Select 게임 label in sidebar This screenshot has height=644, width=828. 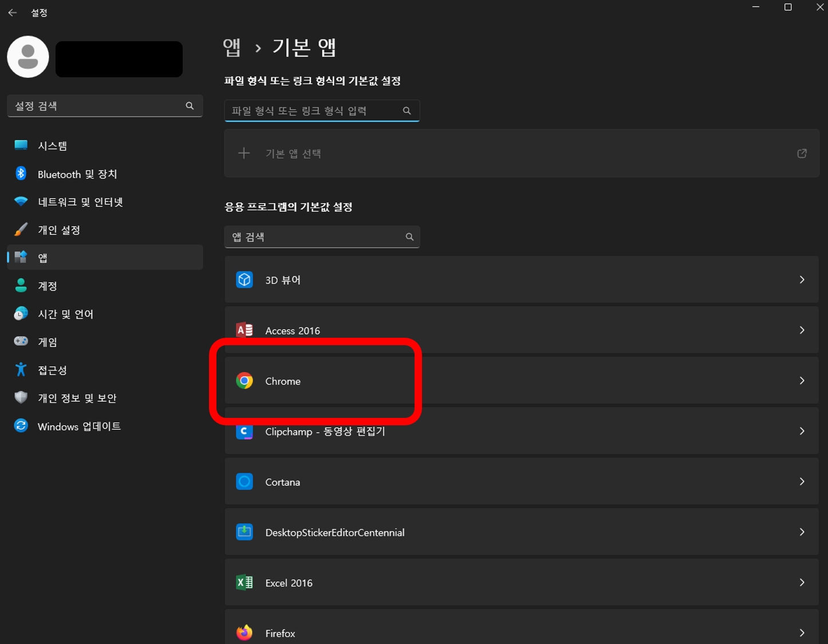click(48, 342)
